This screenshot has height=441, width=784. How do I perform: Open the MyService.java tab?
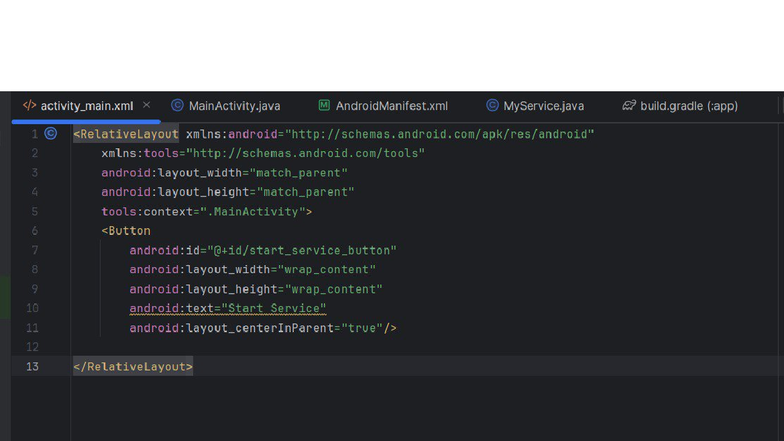[x=544, y=106]
